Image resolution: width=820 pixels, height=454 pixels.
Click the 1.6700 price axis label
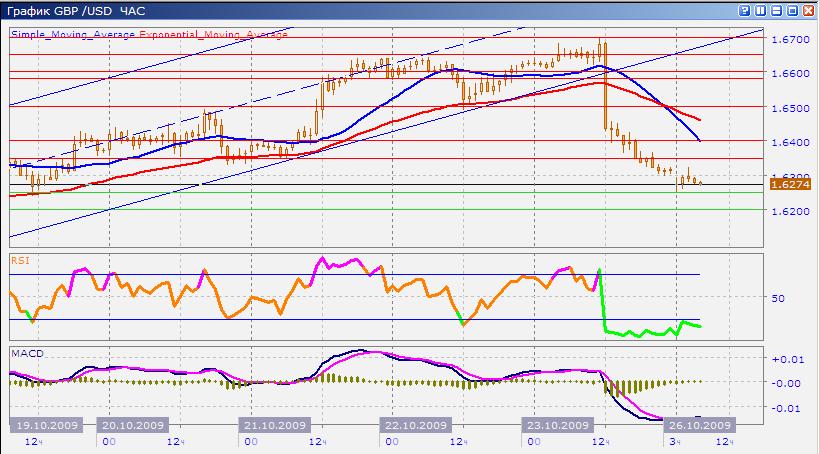[x=790, y=40]
